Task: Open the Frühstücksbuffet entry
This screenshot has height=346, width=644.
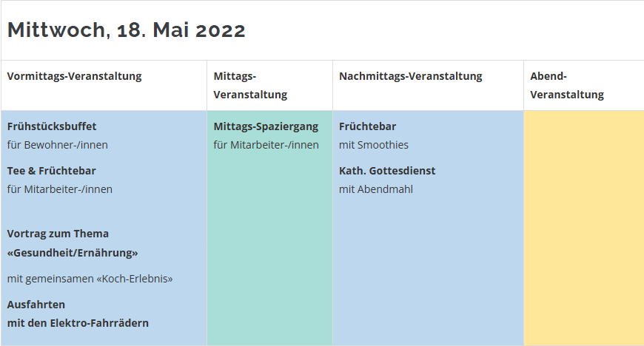Action: (52, 126)
